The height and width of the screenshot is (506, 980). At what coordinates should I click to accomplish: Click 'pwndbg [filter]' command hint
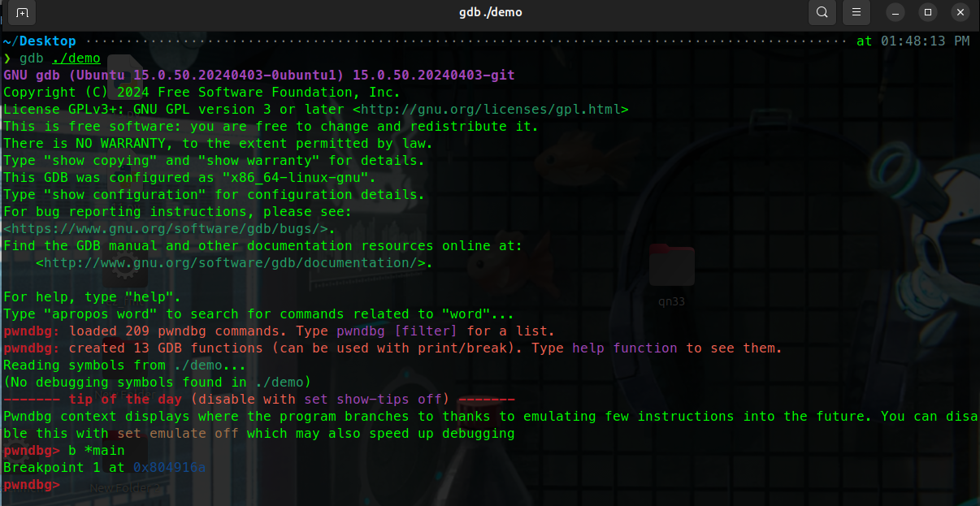pos(397,331)
